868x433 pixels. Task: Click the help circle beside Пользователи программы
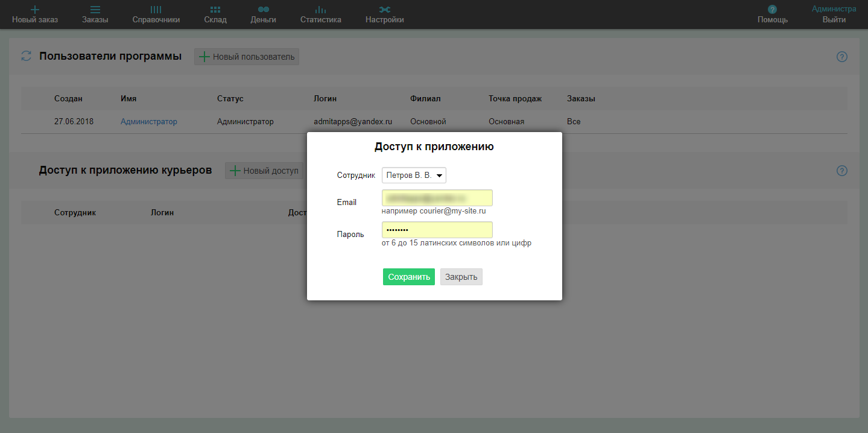[841, 56]
